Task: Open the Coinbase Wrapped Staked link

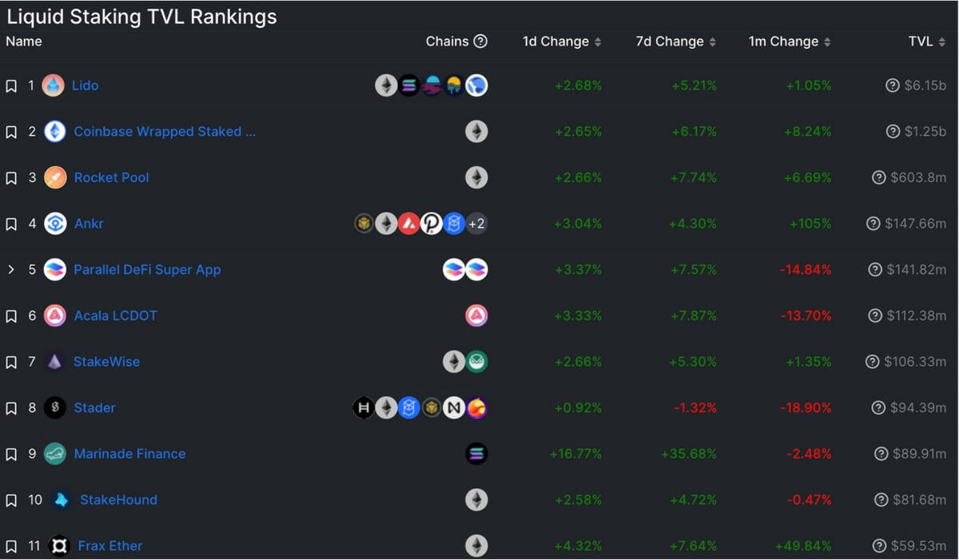Action: (x=165, y=132)
